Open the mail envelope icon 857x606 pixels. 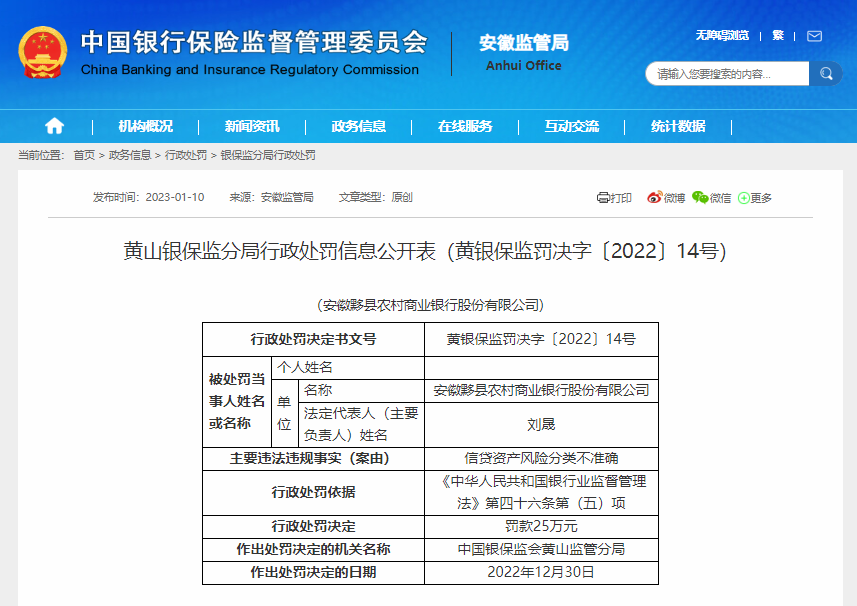pos(814,36)
